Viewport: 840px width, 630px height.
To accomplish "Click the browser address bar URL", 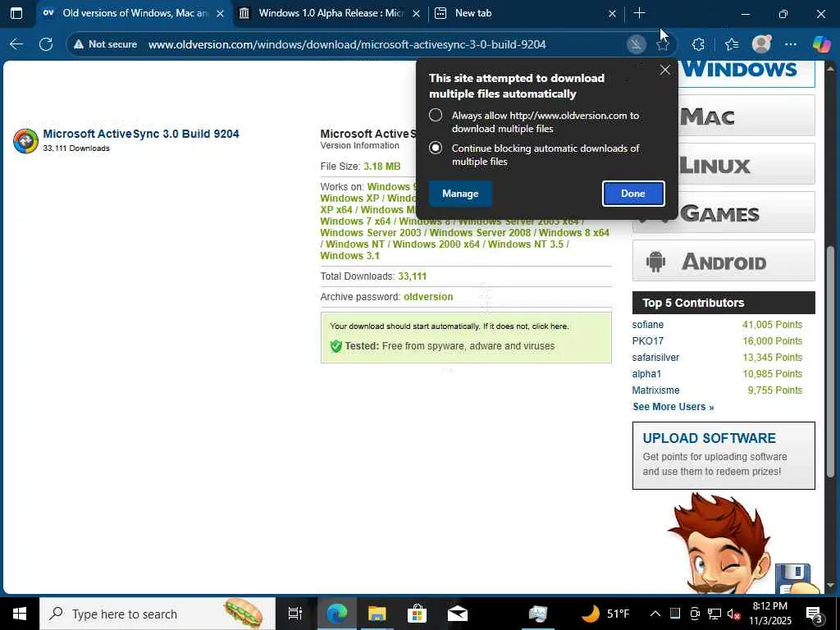I will coord(347,44).
